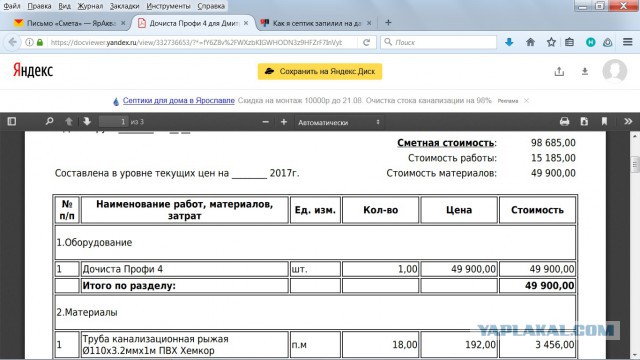Click the teal round extension icon

(x=590, y=42)
